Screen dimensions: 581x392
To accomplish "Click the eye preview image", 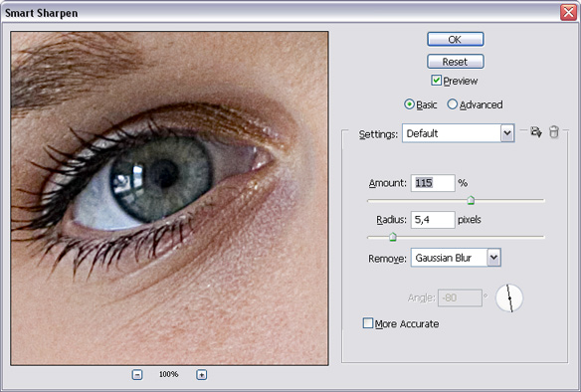I will click(x=170, y=198).
